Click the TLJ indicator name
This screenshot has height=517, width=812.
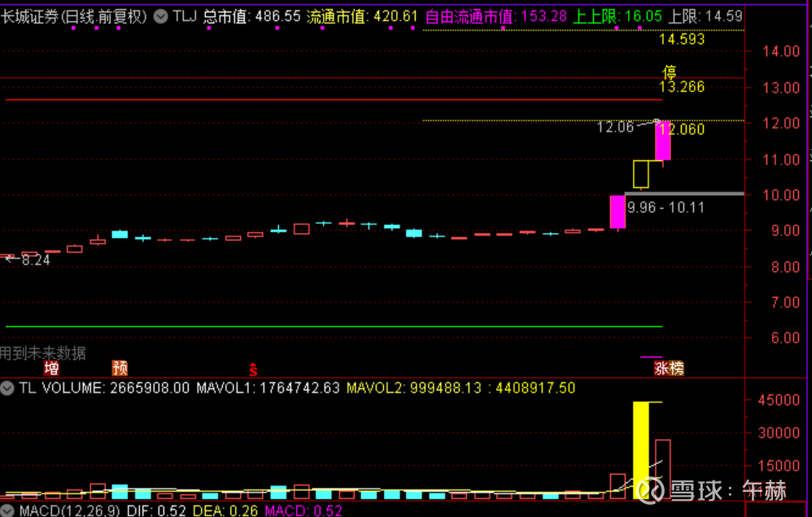click(x=185, y=16)
